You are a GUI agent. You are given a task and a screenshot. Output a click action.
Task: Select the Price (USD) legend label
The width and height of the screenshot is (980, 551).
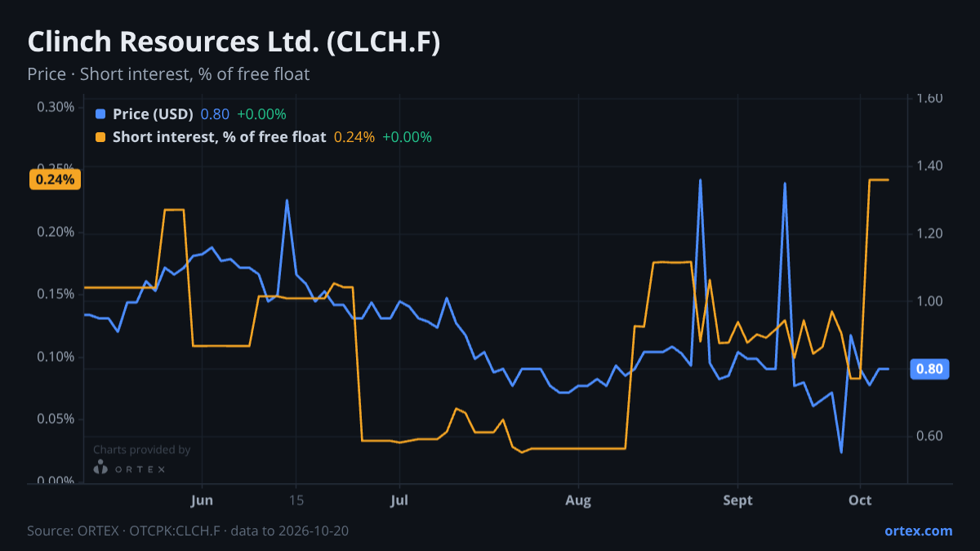[x=153, y=114]
